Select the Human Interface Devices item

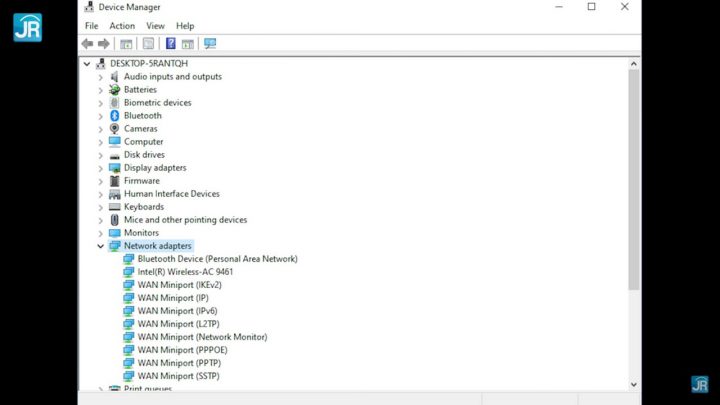coord(171,194)
